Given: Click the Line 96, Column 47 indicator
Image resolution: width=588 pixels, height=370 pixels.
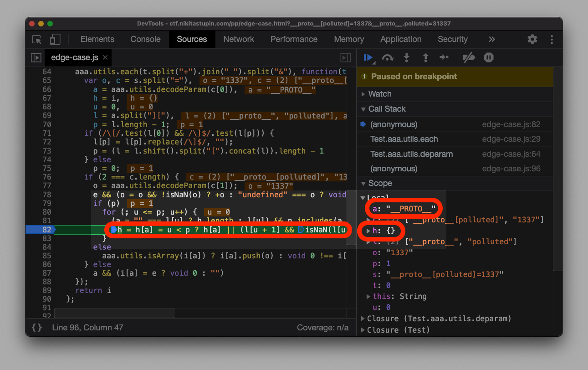Looking at the screenshot, I should click(87, 327).
